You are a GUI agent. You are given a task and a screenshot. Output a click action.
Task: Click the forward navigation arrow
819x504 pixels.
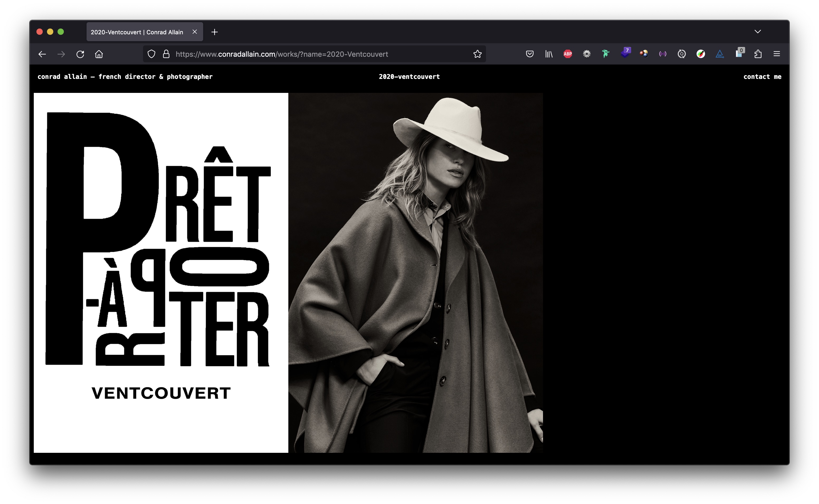click(61, 54)
